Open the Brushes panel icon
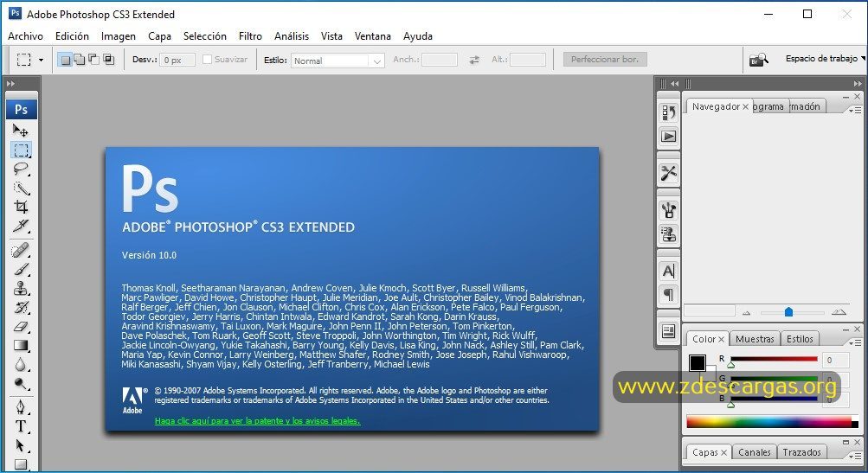 click(x=669, y=210)
